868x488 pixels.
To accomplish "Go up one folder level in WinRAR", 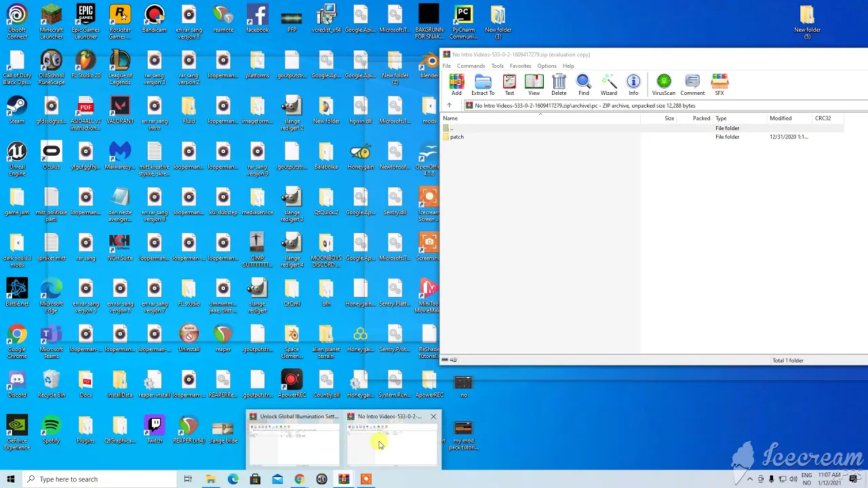I will click(449, 106).
